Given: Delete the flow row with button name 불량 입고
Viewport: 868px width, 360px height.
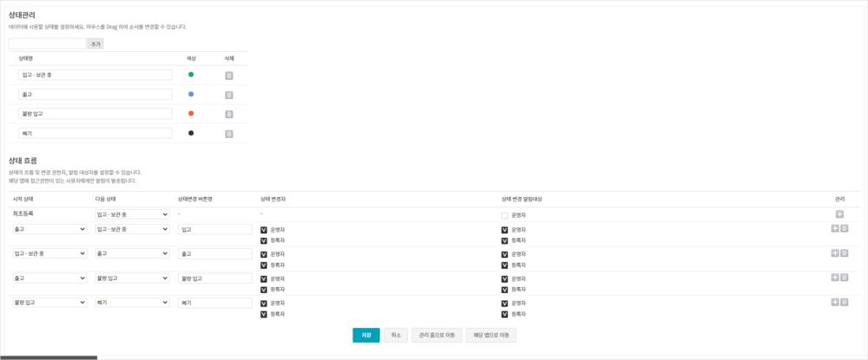Looking at the screenshot, I should (845, 278).
